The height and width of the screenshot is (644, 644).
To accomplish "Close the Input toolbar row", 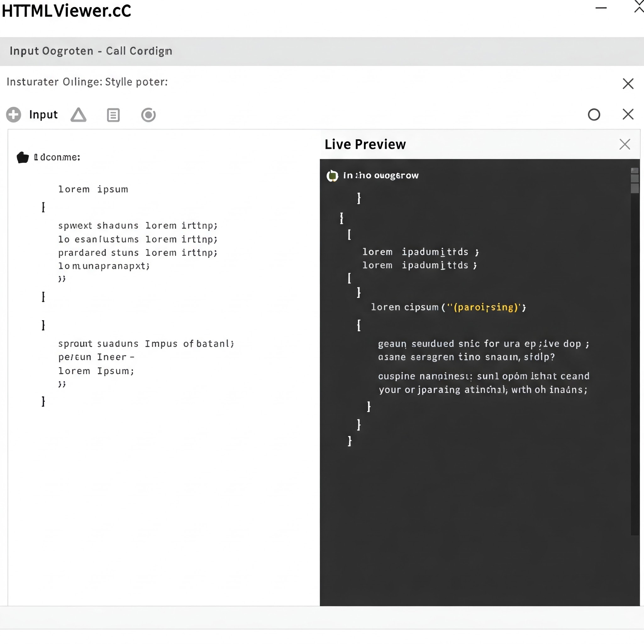I will (628, 114).
